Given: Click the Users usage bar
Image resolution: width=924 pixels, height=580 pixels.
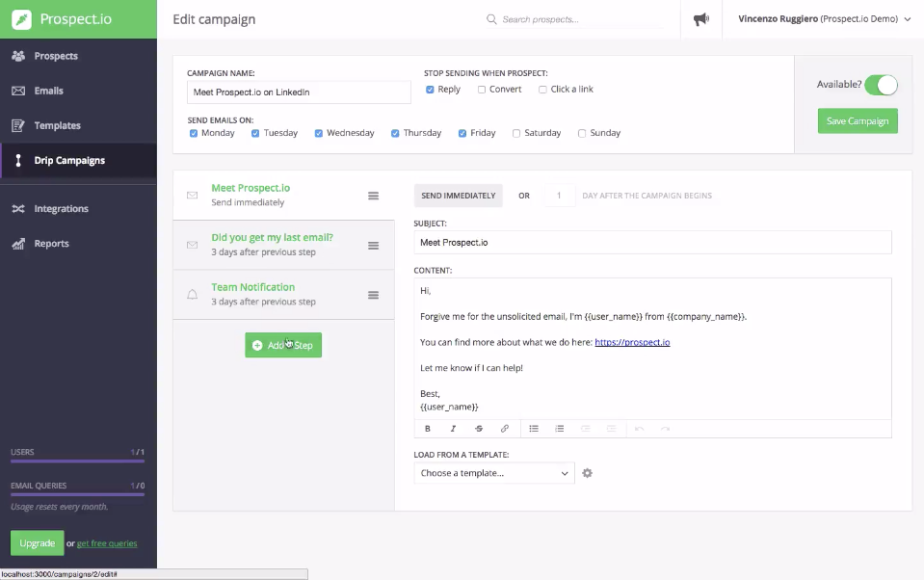Looking at the screenshot, I should (x=77, y=461).
